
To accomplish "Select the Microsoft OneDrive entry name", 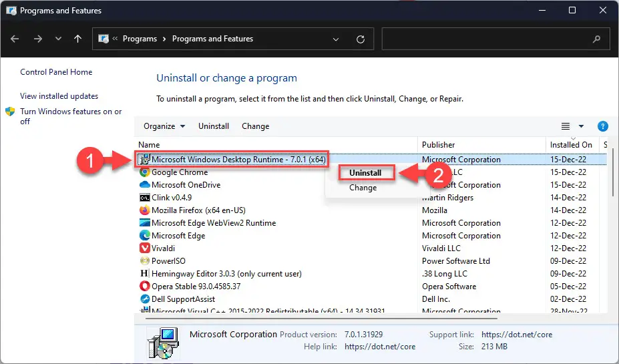I will pos(186,185).
